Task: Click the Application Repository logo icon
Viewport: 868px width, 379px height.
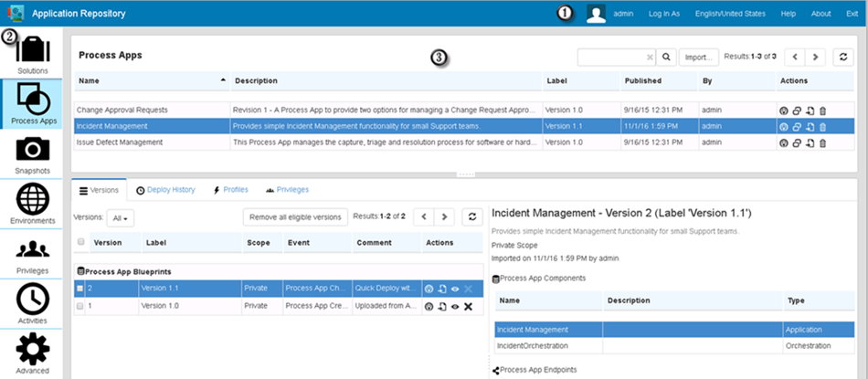Action: [x=16, y=14]
